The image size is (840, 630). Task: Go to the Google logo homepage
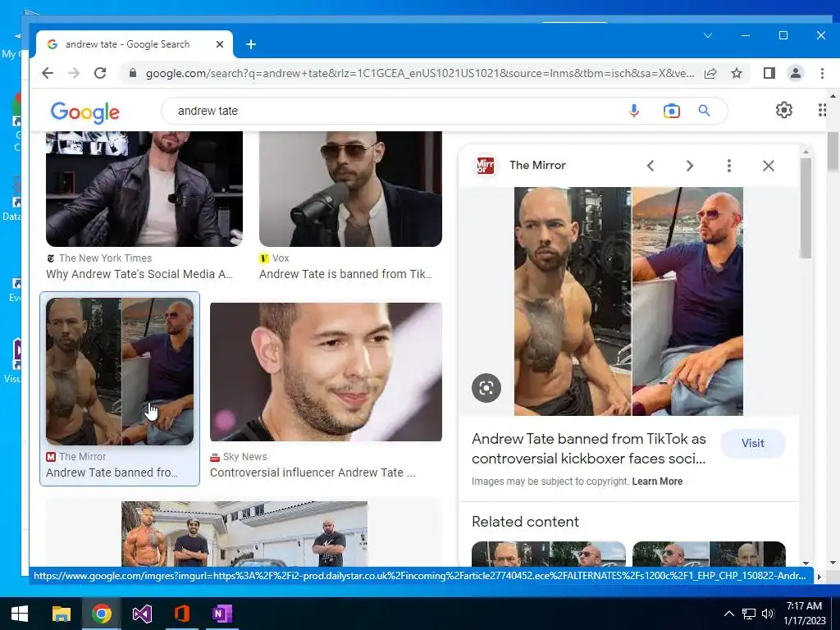pyautogui.click(x=85, y=112)
